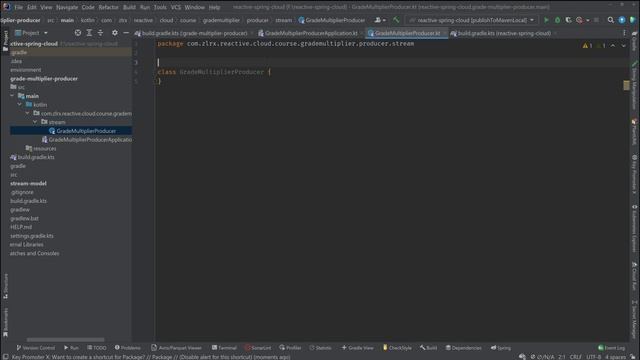Open Avro/Parquet Viewer tool window
Screen dimensions: 640x360
tap(176, 348)
